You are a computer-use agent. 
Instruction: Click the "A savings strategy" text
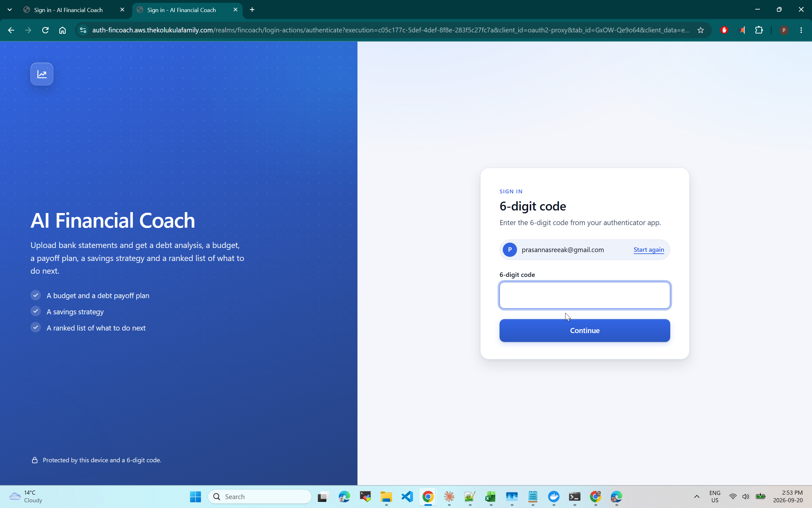75,312
